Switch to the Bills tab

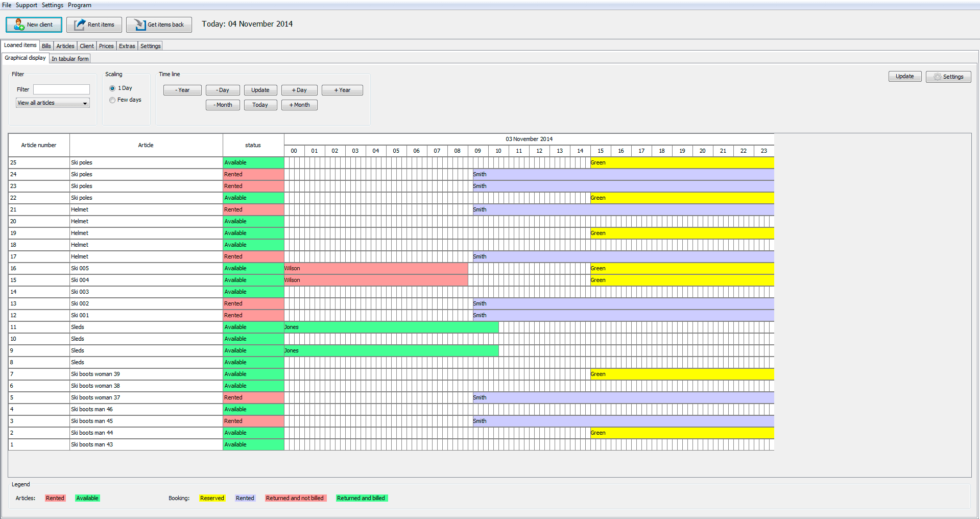coord(46,46)
